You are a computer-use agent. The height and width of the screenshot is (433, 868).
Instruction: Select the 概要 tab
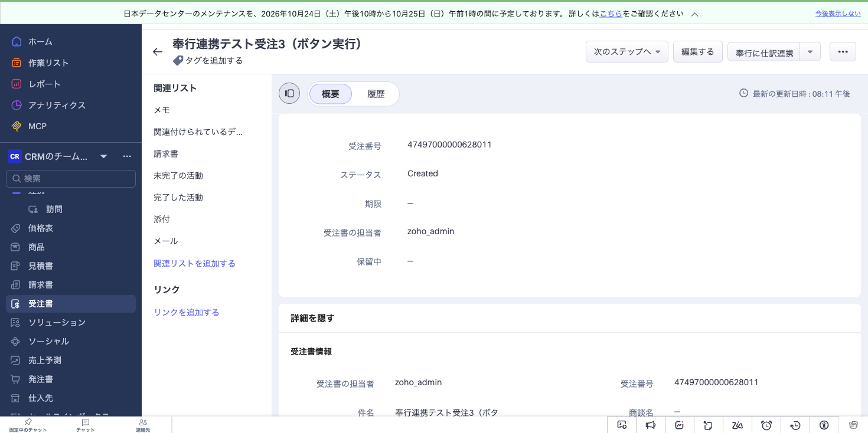pos(331,94)
